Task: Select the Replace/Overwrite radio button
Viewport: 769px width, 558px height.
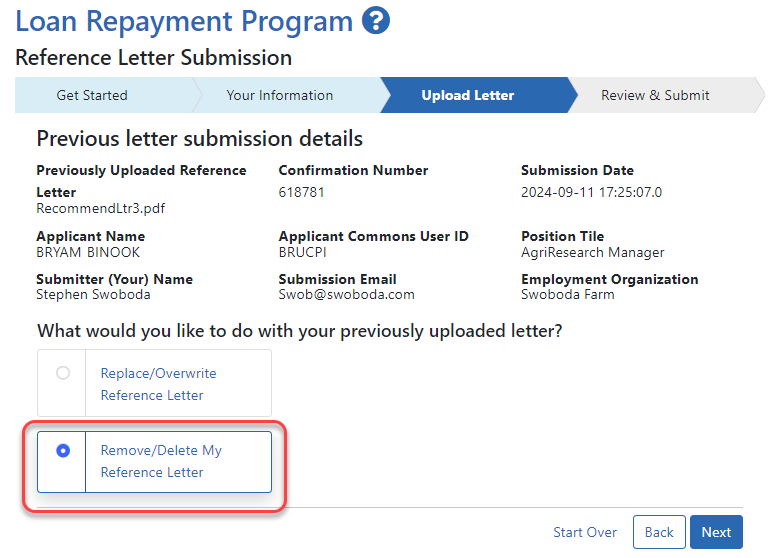Action: 63,373
